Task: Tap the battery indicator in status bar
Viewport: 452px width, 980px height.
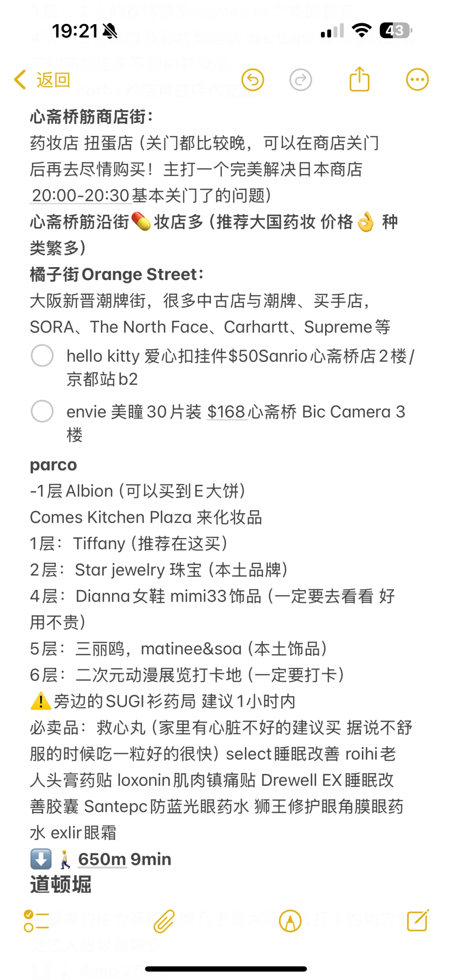Action: tap(395, 31)
